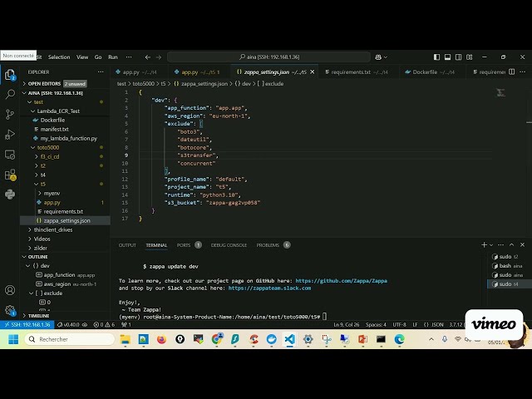532x399 pixels.
Task: Collapse the toto5000 folder
Action: coord(33,147)
